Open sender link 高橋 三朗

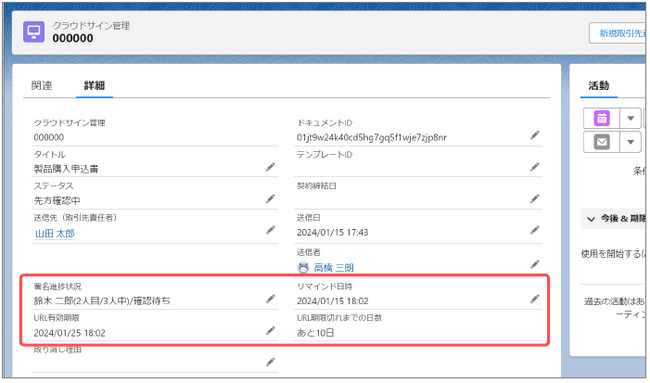pos(334,268)
